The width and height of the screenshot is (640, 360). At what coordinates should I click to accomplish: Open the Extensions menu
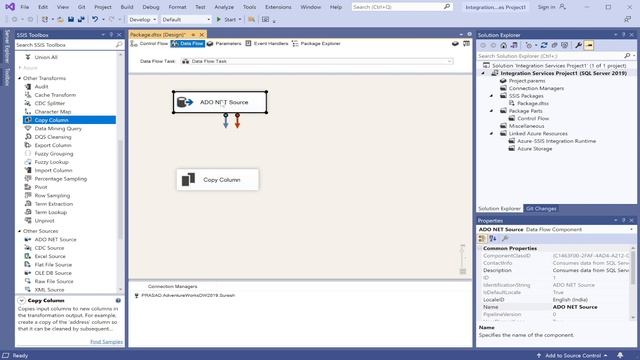278,7
